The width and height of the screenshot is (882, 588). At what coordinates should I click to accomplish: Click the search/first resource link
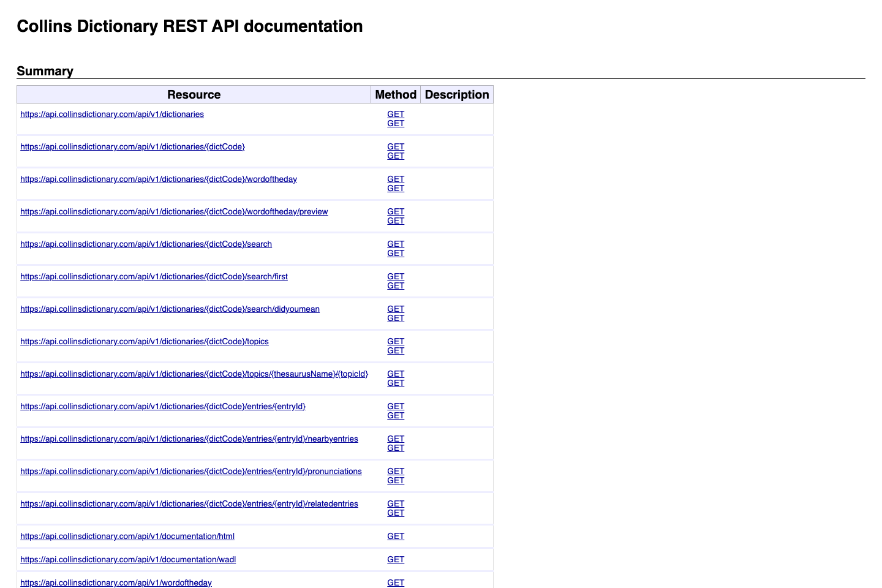tap(154, 276)
